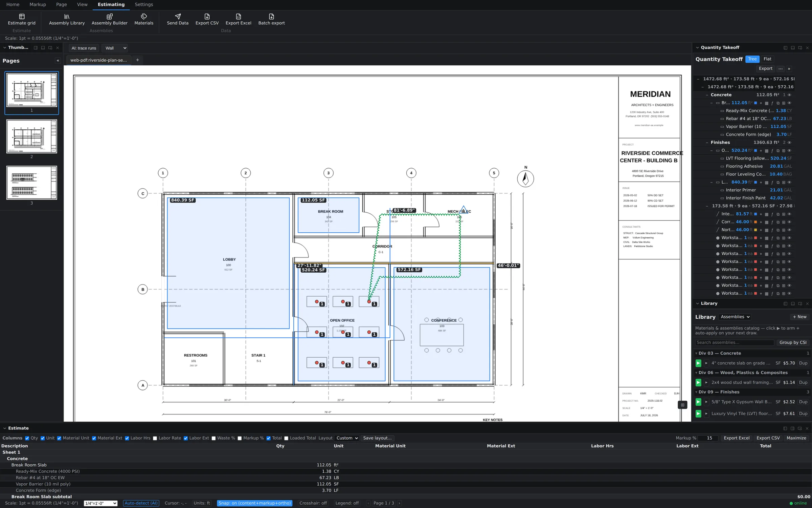This screenshot has width=812, height=508.
Task: Click the diamond icon on the Corr... 46.00 ft row
Action: coord(761,222)
